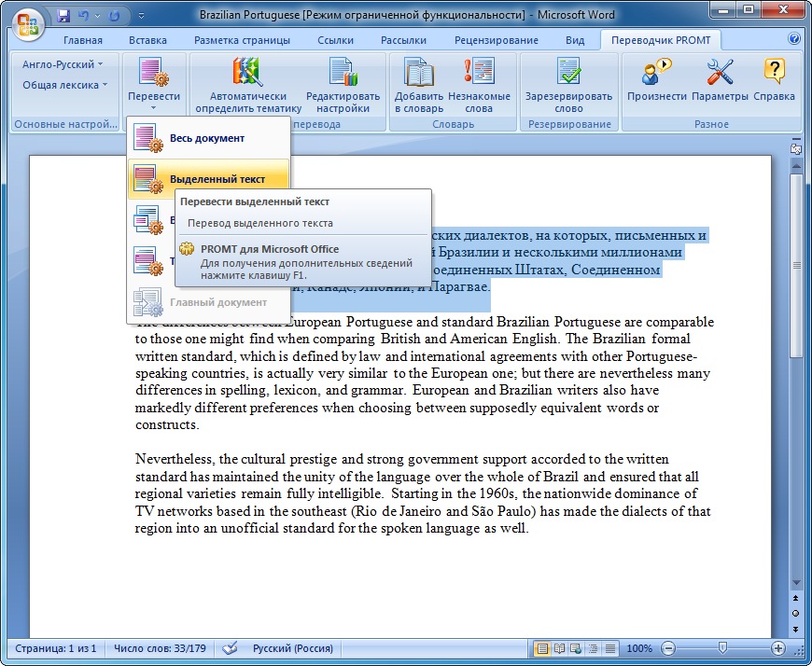The image size is (812, 666).
Task: Choose Выделенный текст menu item
Action: 217,179
